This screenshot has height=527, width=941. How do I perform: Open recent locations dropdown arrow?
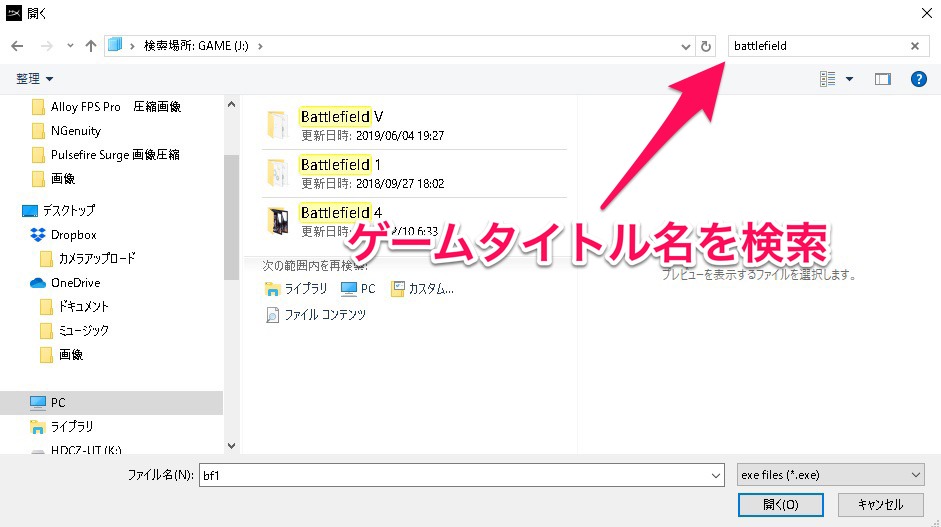70,46
